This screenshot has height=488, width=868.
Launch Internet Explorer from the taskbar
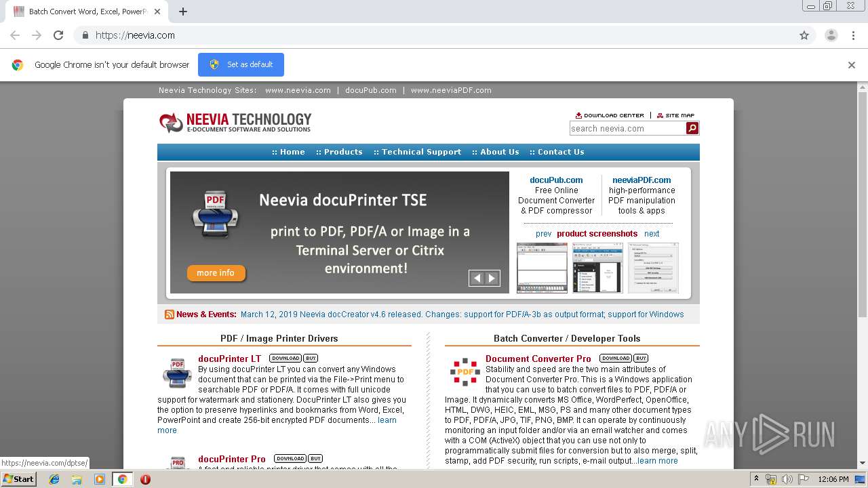tap(54, 479)
